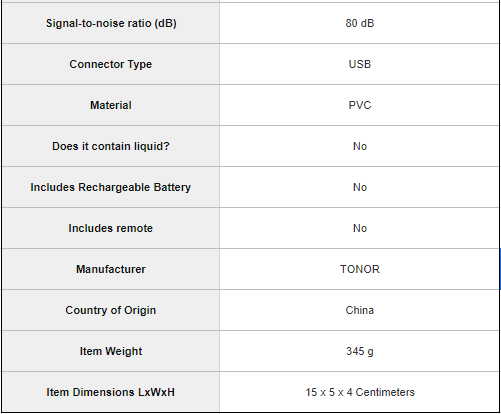Select the 15 x 5 x 4 Centimeters value

[x=360, y=392]
